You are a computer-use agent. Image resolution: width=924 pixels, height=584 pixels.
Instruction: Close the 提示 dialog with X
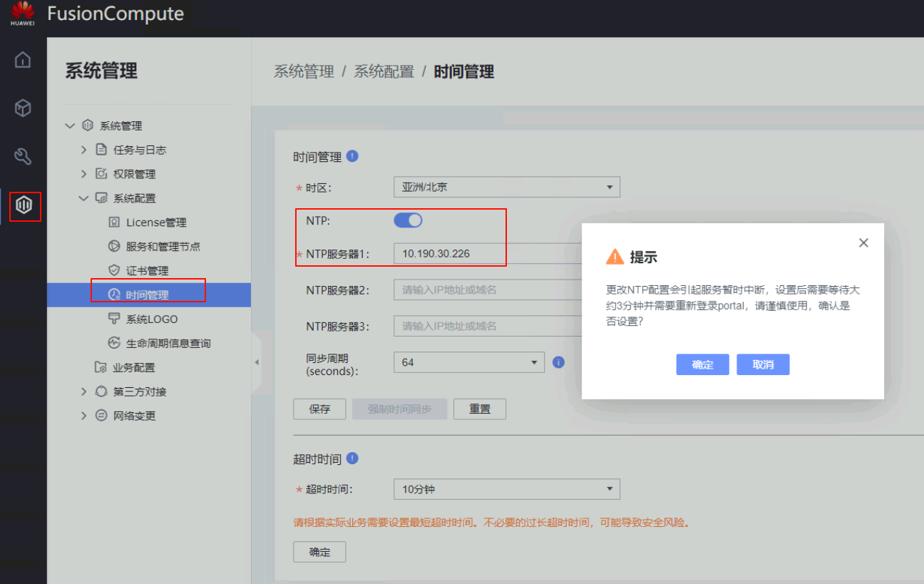[863, 243]
